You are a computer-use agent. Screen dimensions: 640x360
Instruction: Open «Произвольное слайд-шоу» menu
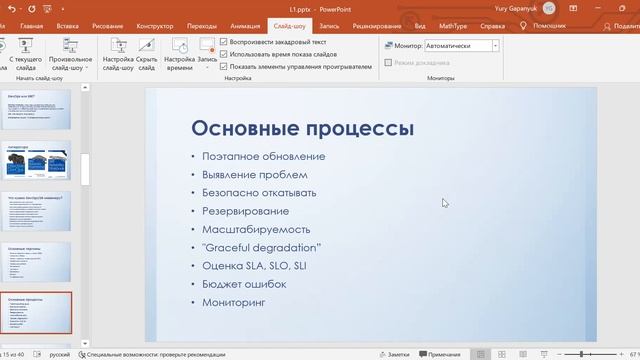[x=70, y=54]
